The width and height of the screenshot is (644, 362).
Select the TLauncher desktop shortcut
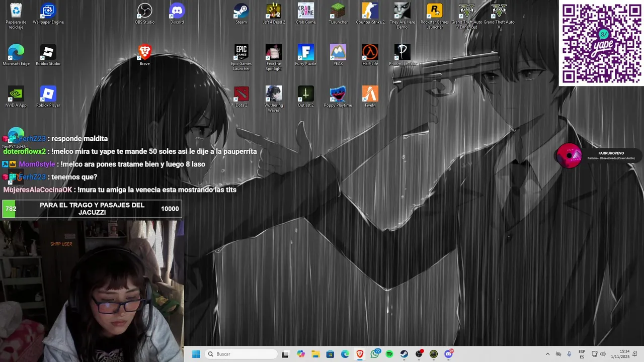(x=338, y=14)
